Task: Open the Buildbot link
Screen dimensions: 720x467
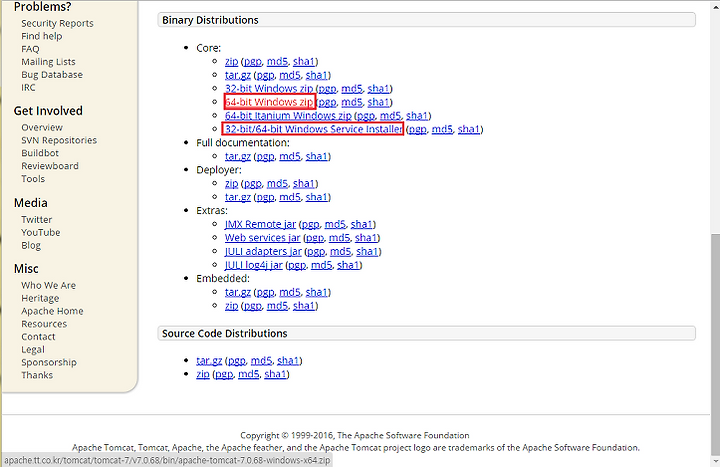Action: [x=40, y=153]
